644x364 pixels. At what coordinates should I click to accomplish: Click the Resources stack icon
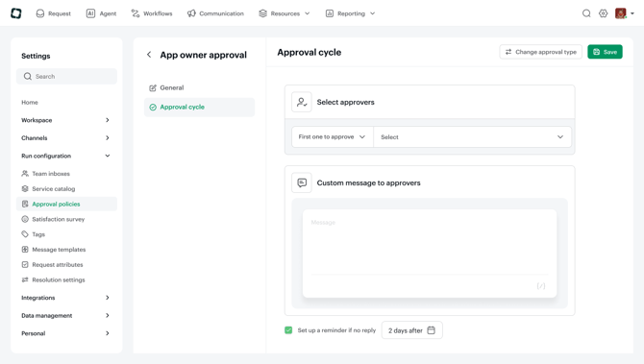[262, 13]
